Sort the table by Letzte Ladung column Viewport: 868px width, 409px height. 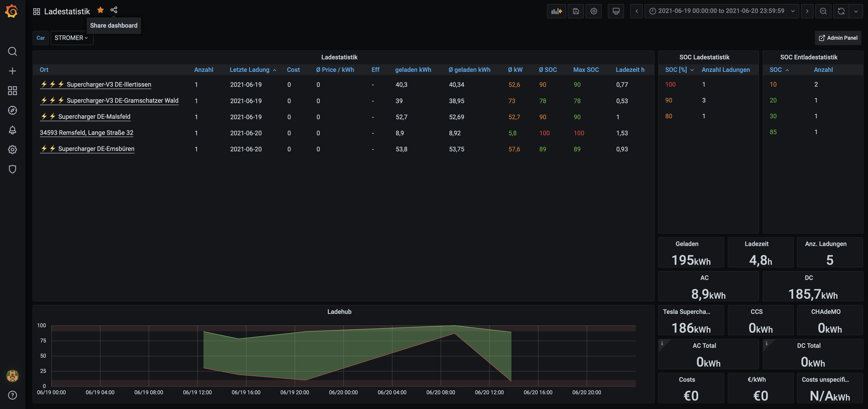249,70
